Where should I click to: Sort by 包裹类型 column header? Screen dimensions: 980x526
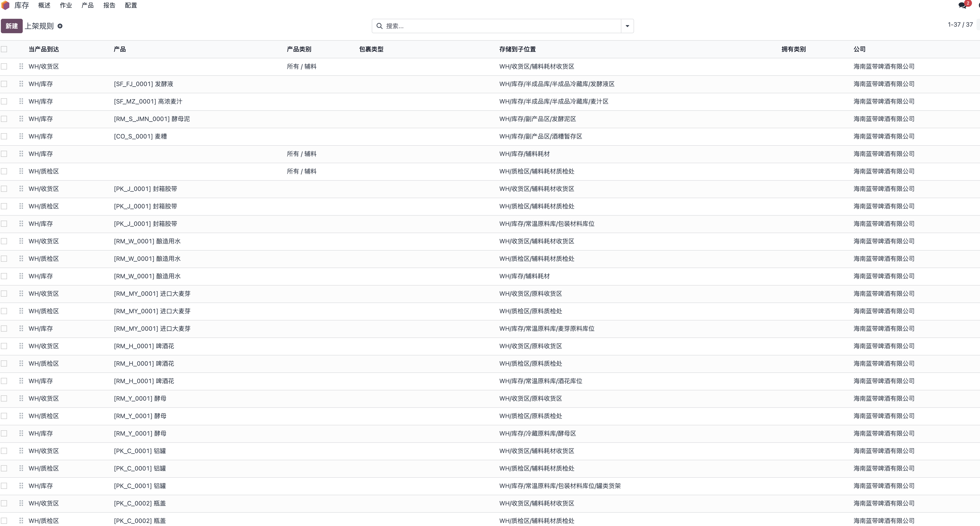[x=371, y=49]
